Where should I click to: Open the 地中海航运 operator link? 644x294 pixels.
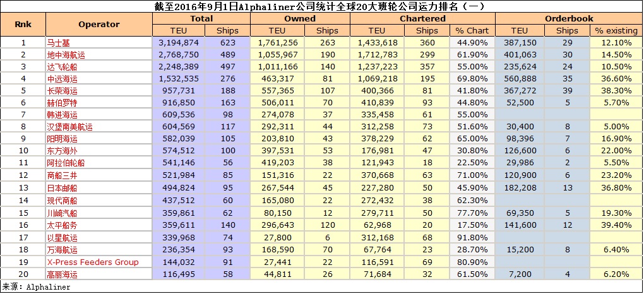pyautogui.click(x=66, y=55)
